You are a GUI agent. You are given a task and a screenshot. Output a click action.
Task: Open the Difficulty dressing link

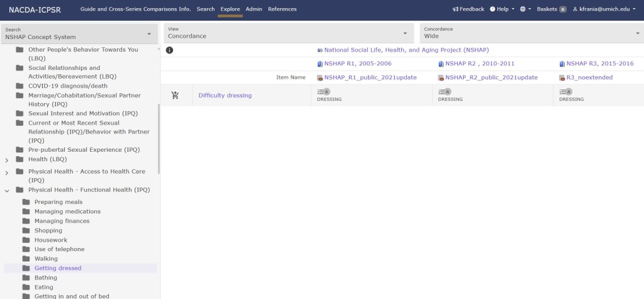pyautogui.click(x=225, y=96)
